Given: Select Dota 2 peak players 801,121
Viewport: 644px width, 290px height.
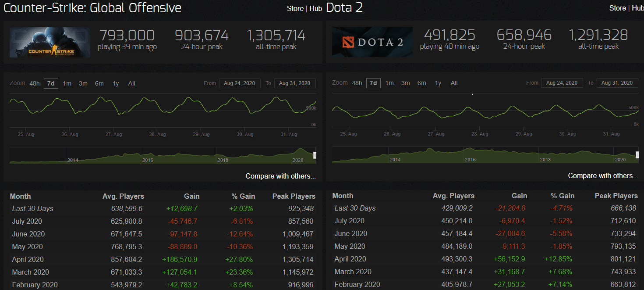Looking at the screenshot, I should pyautogui.click(x=623, y=259).
